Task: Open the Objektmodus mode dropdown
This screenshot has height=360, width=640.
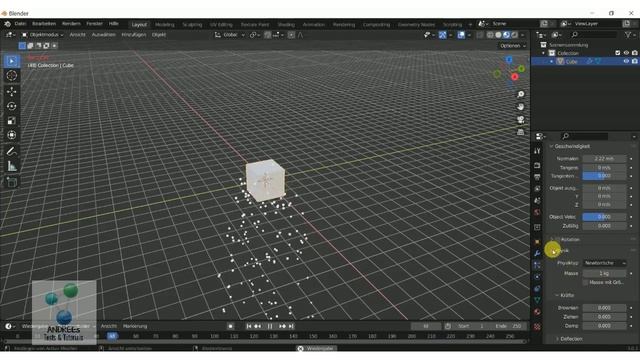Action: click(42, 35)
